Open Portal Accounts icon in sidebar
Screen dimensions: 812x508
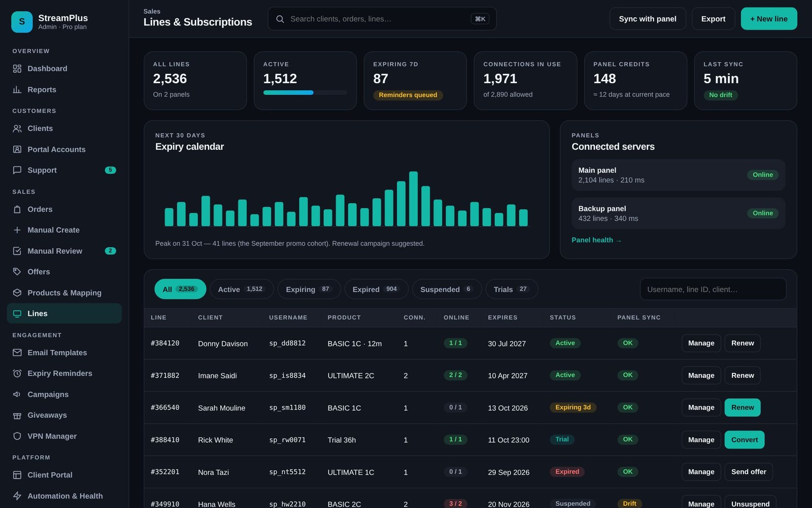point(17,149)
